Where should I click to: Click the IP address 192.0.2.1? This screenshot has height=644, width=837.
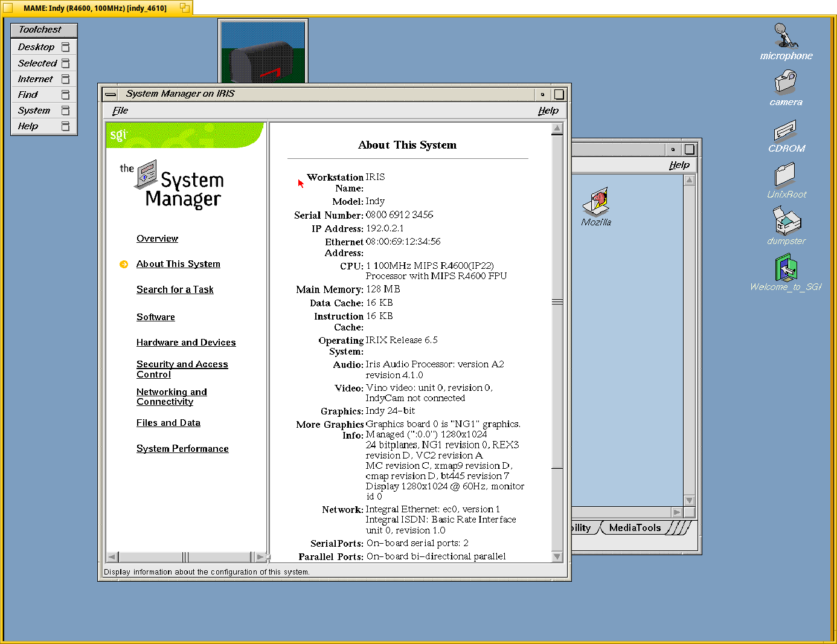point(385,228)
